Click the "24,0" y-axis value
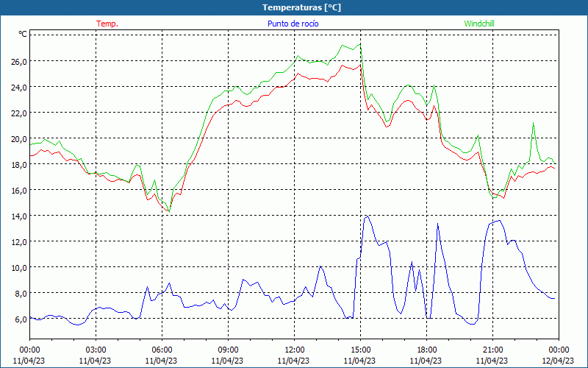The image size is (588, 368). pyautogui.click(x=19, y=87)
